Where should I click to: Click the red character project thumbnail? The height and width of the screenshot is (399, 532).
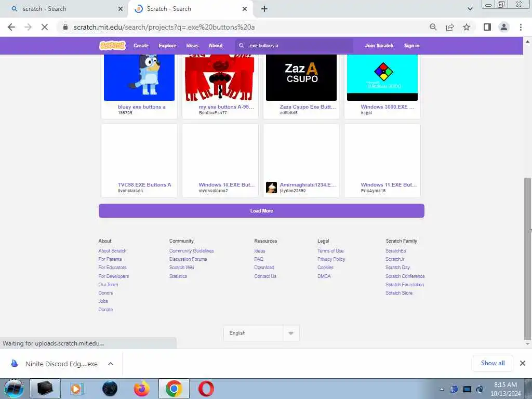point(220,77)
